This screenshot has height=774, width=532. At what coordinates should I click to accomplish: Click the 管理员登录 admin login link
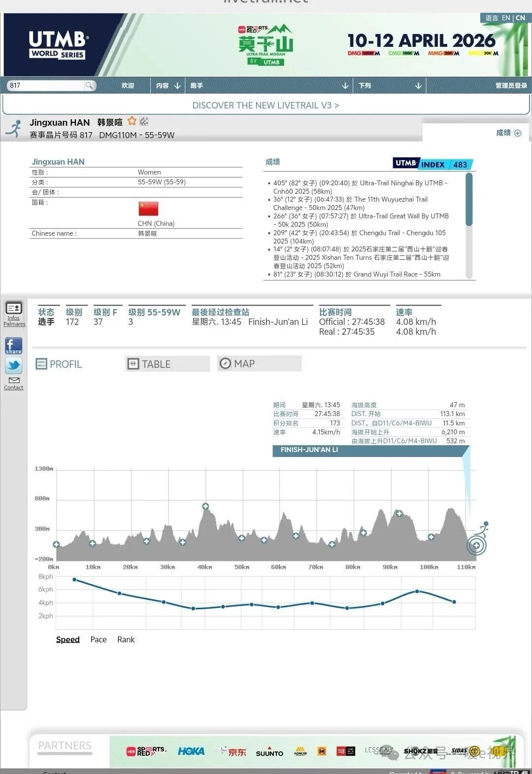pyautogui.click(x=511, y=86)
